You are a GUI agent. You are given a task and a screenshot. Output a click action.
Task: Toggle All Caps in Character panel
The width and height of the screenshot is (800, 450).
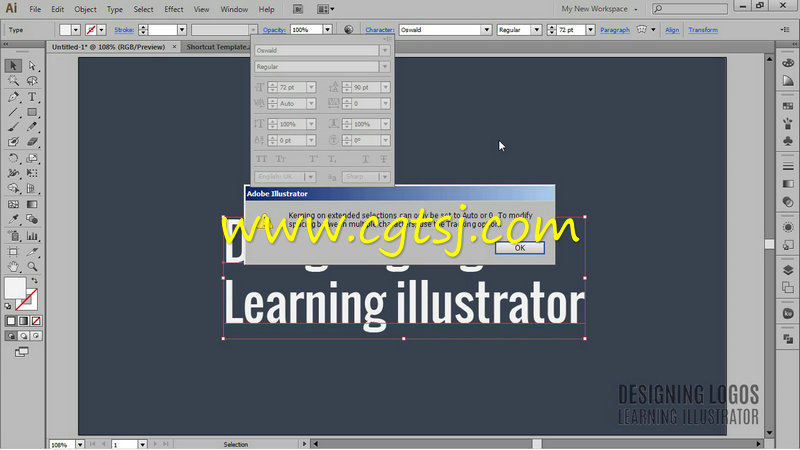click(x=262, y=159)
